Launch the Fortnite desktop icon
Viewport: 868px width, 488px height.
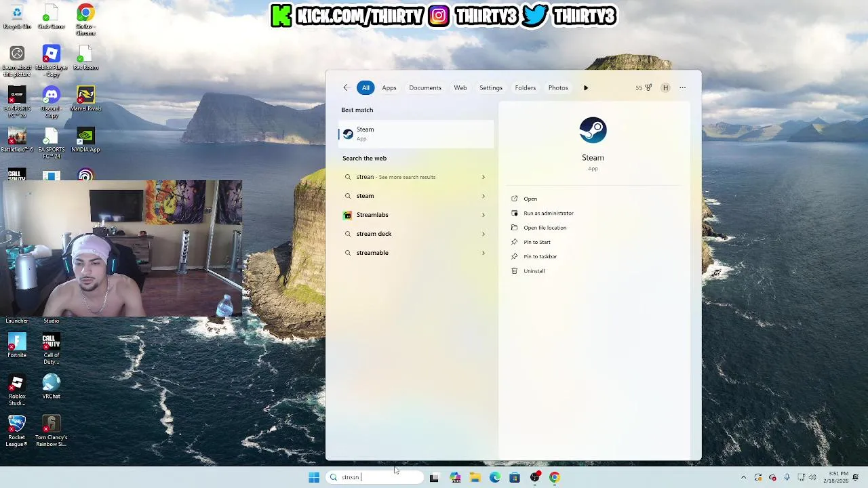pyautogui.click(x=17, y=346)
